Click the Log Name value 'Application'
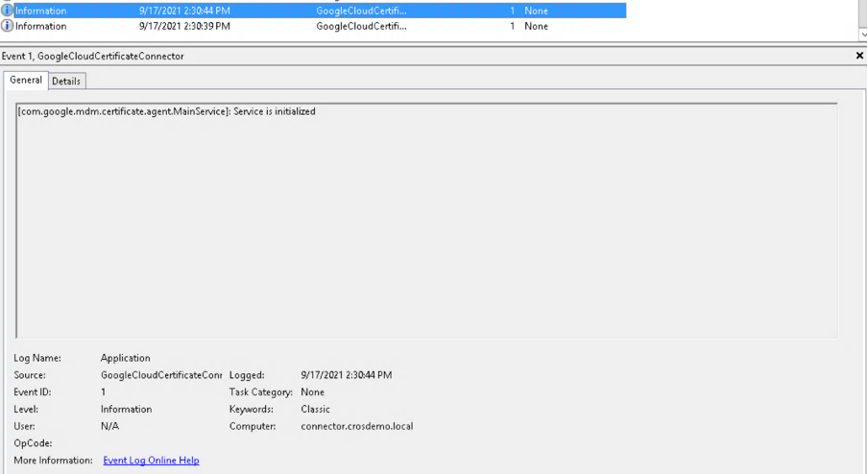Image resolution: width=868 pixels, height=474 pixels. 125,358
